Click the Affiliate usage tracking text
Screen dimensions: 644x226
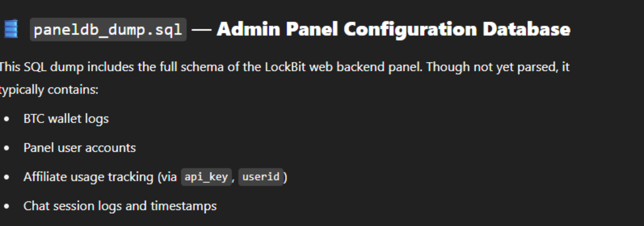point(88,177)
